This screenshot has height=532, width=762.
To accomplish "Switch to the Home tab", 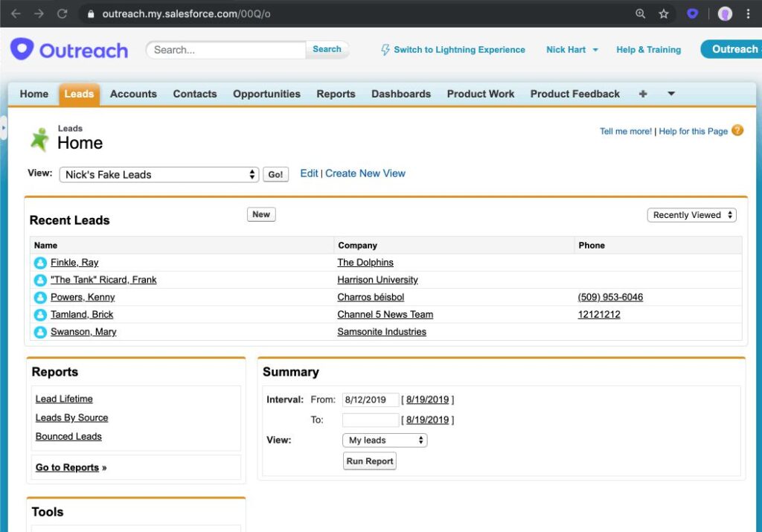I will pyautogui.click(x=34, y=94).
